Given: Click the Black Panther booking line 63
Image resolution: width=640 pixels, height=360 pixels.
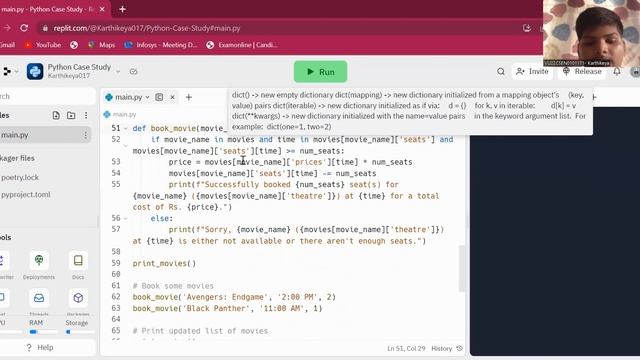Looking at the screenshot, I should [227, 309].
